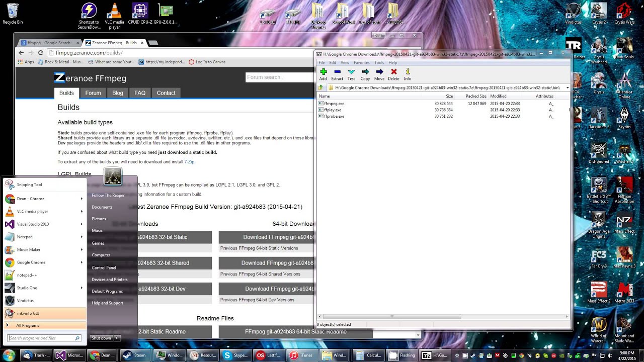Go up one folder level in 7-Zip

[320, 87]
